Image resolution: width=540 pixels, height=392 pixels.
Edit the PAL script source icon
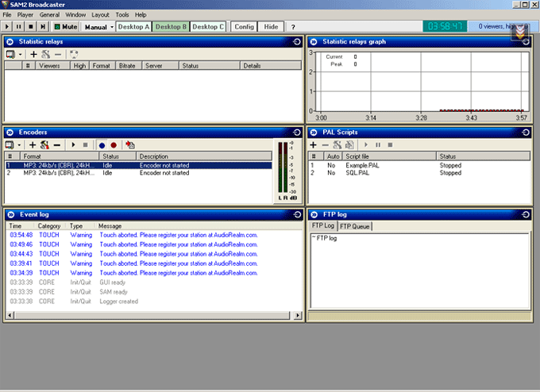tap(350, 145)
